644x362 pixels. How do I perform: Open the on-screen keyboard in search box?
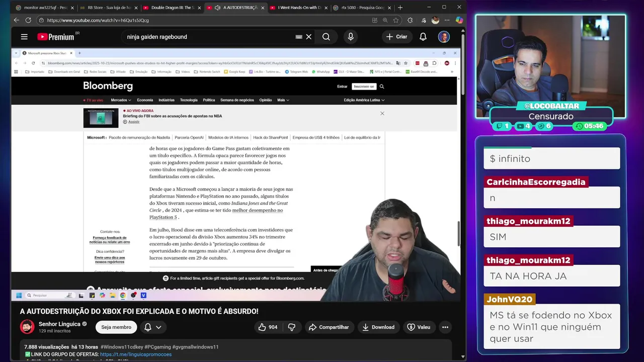coord(299,37)
